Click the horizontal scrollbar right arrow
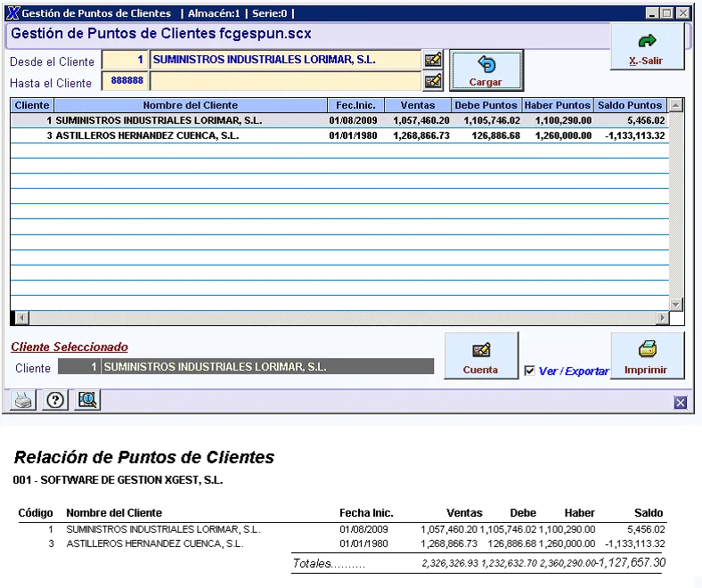Screen dimensions: 702x588 [x=662, y=318]
